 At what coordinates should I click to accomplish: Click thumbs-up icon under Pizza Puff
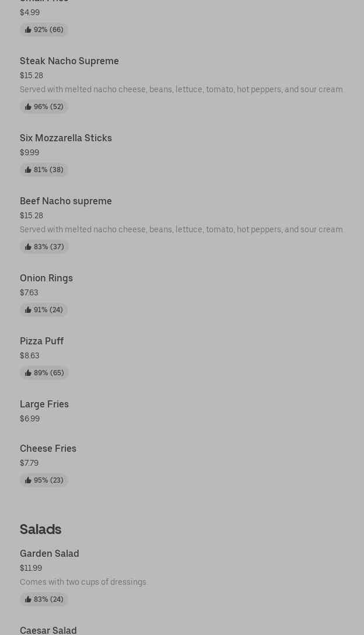point(28,373)
